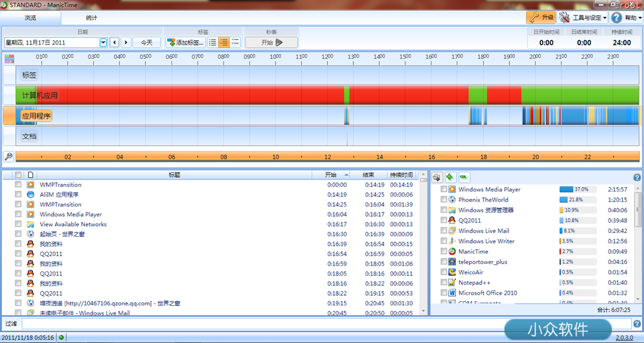
Task: Start the stopwatch with 开始 button
Action: [272, 42]
